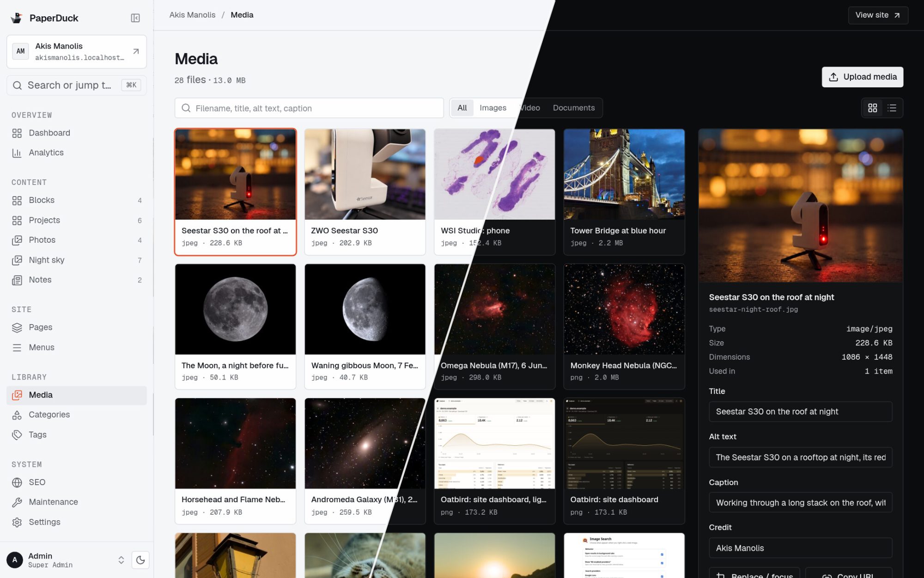Open the Projects section
The height and width of the screenshot is (578, 924).
[77, 220]
